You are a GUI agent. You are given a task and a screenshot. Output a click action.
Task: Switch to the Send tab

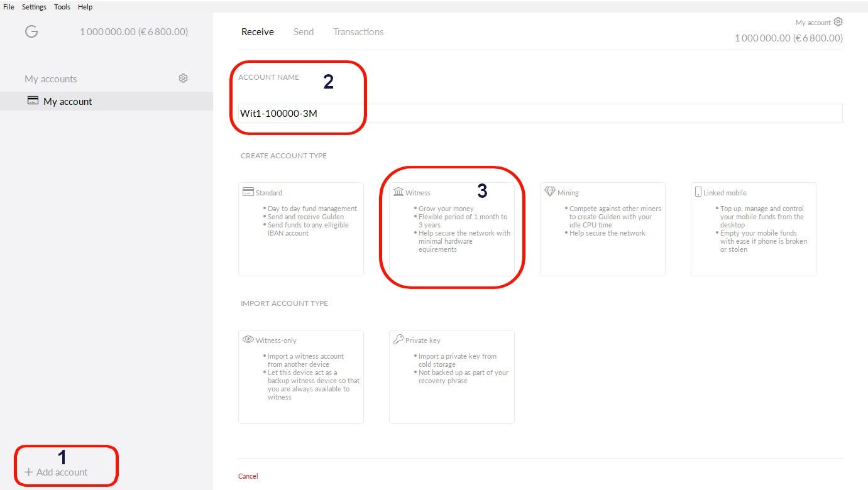tap(304, 32)
